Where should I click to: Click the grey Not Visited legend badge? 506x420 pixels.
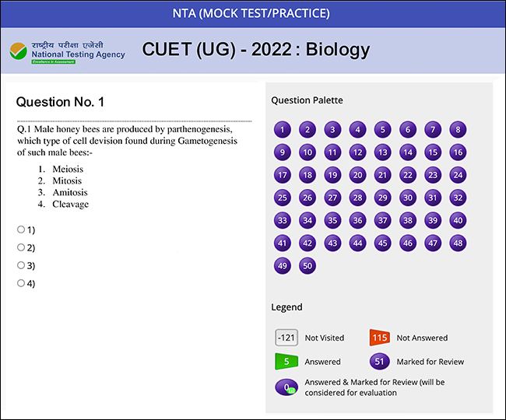pyautogui.click(x=286, y=338)
